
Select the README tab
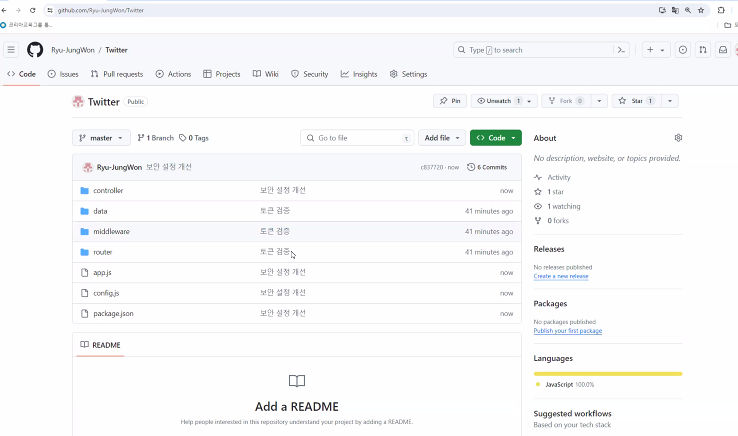coord(100,345)
